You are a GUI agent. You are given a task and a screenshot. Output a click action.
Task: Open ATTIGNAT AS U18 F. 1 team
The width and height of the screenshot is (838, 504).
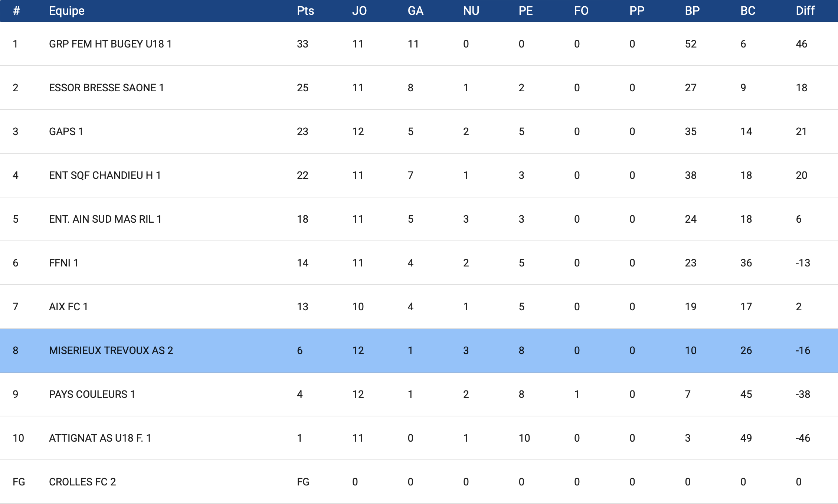click(x=100, y=438)
